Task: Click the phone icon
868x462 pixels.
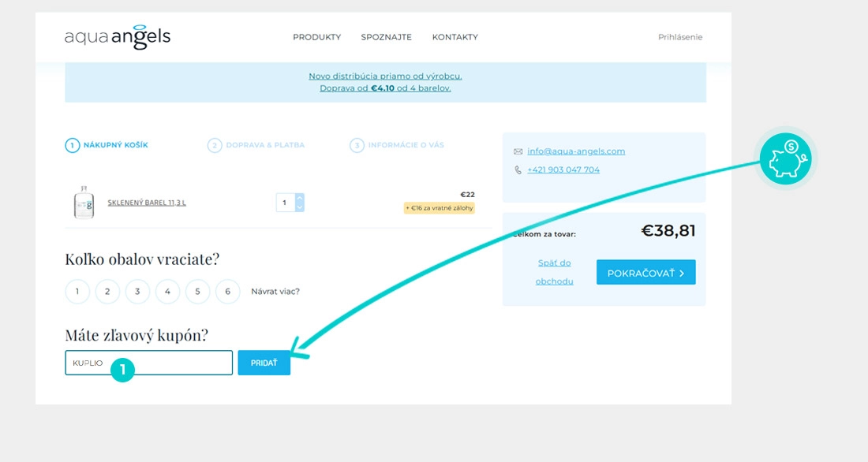Action: pyautogui.click(x=518, y=170)
